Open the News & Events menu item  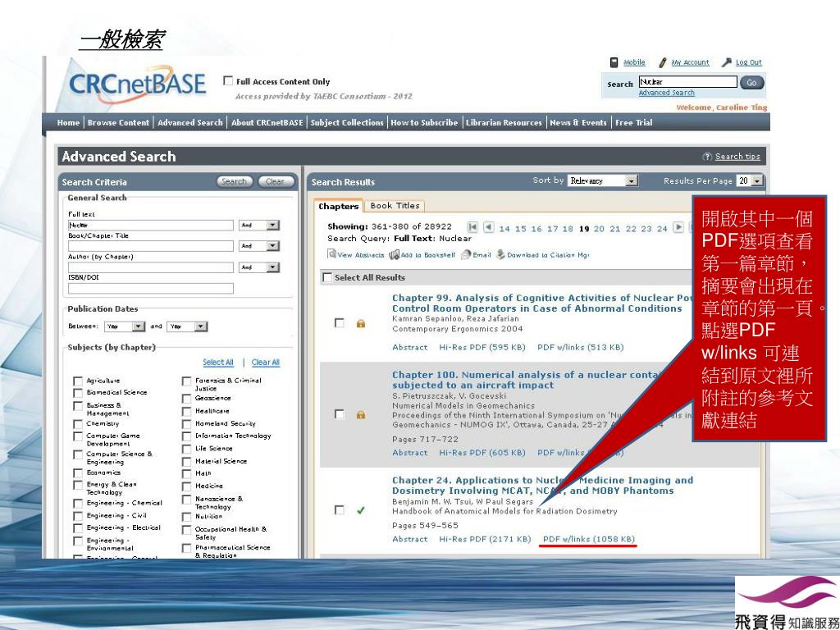[578, 123]
